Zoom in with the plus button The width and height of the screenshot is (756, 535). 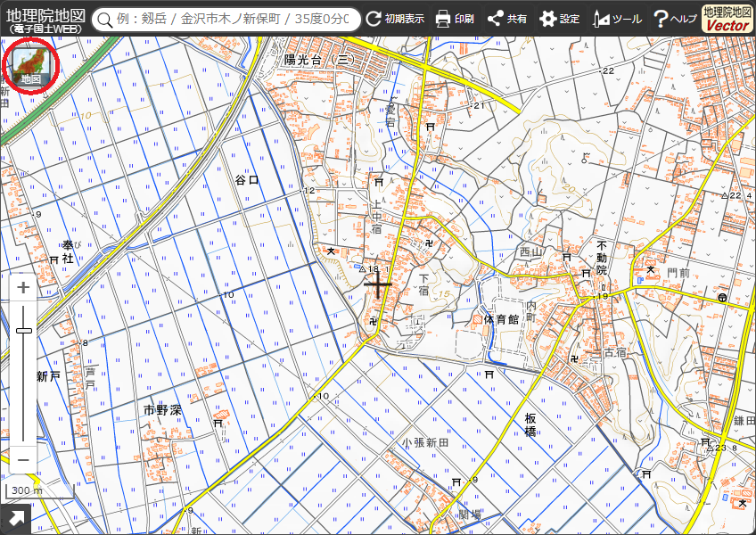pos(23,288)
